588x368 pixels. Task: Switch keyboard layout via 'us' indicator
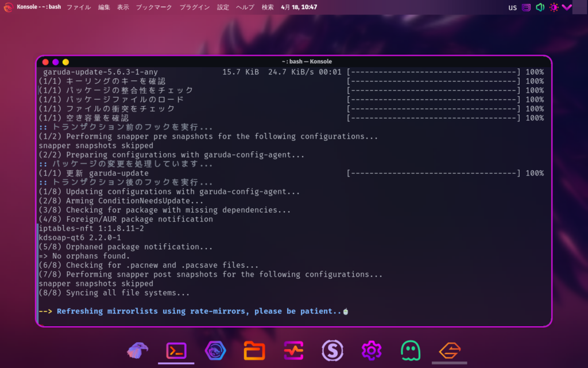click(x=512, y=7)
